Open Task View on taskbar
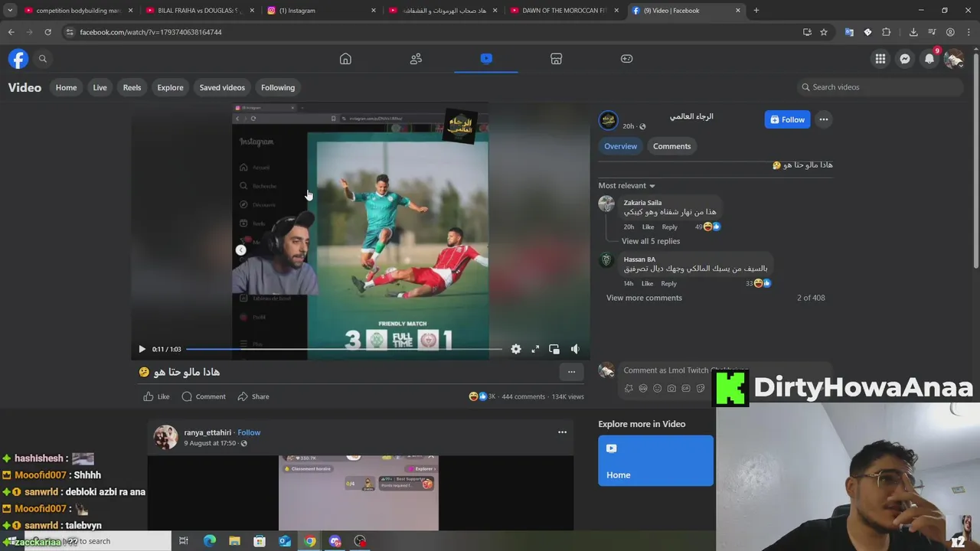This screenshot has width=980, height=551. coord(184,541)
